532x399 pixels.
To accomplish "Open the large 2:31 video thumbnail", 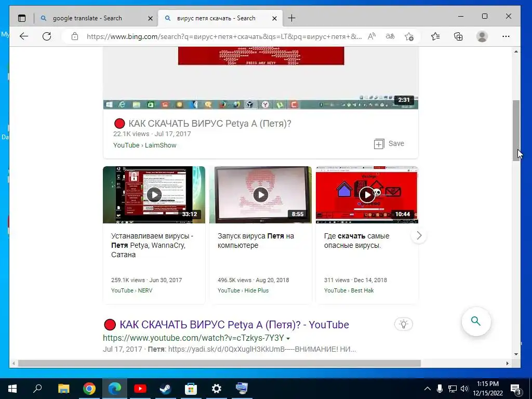I will point(261,78).
